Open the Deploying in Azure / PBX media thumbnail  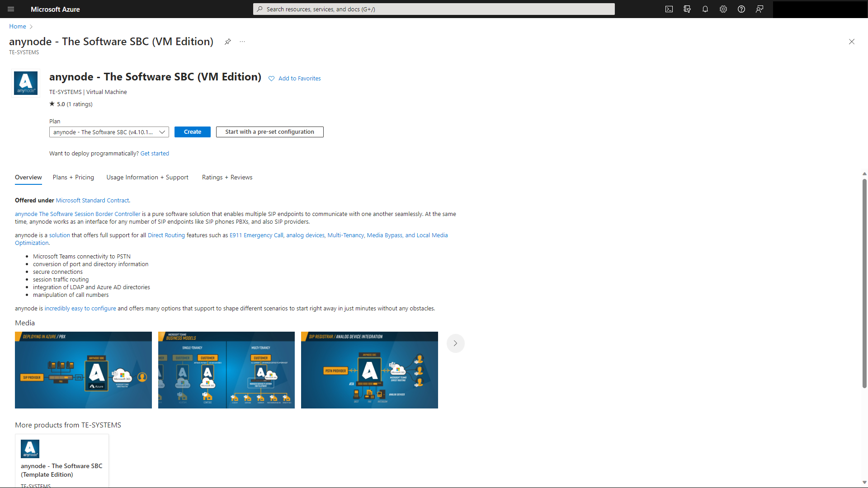(x=83, y=370)
